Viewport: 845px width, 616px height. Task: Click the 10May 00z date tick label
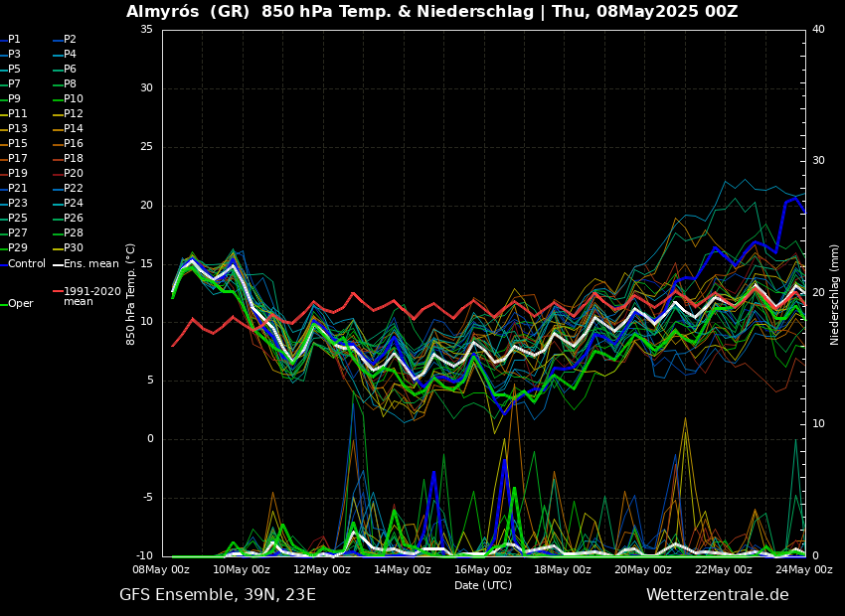[242, 570]
